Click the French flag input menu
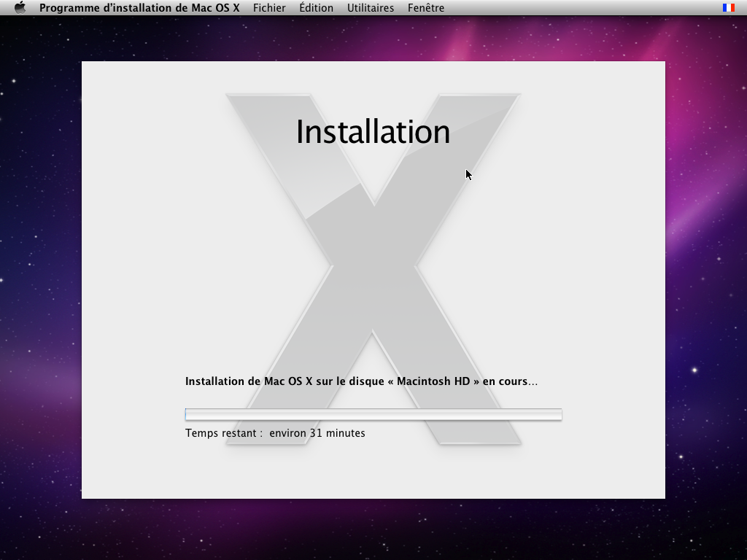 pyautogui.click(x=728, y=8)
